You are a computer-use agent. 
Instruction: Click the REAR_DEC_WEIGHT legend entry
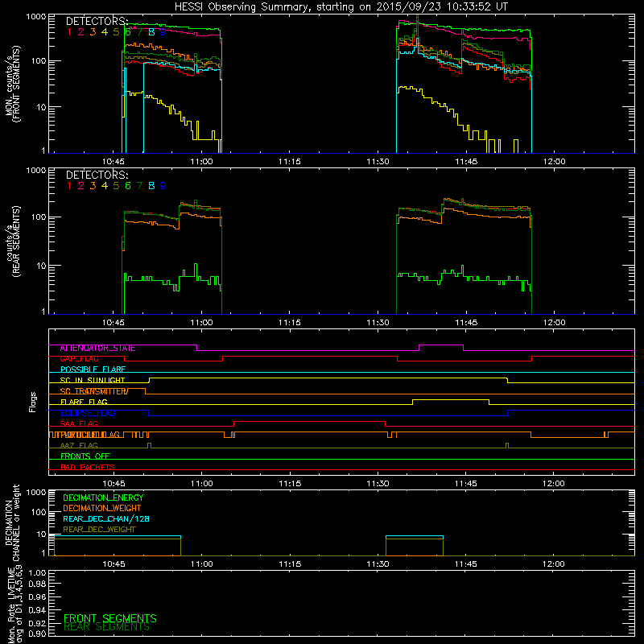click(x=99, y=530)
